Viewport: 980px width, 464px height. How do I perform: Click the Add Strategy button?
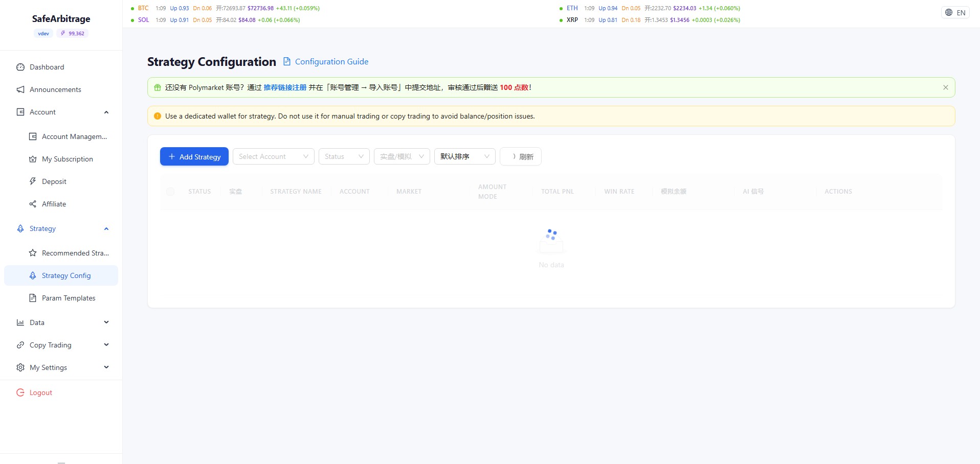click(x=194, y=156)
